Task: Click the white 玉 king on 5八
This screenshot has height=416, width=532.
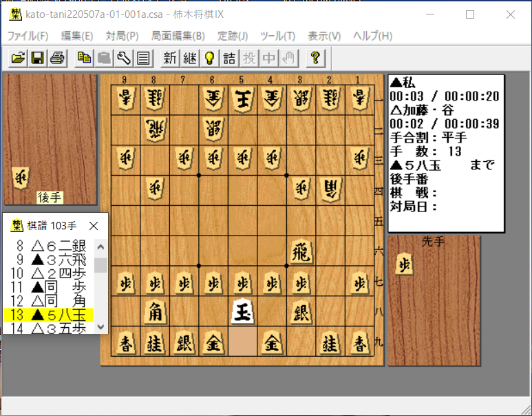Action: (x=242, y=311)
